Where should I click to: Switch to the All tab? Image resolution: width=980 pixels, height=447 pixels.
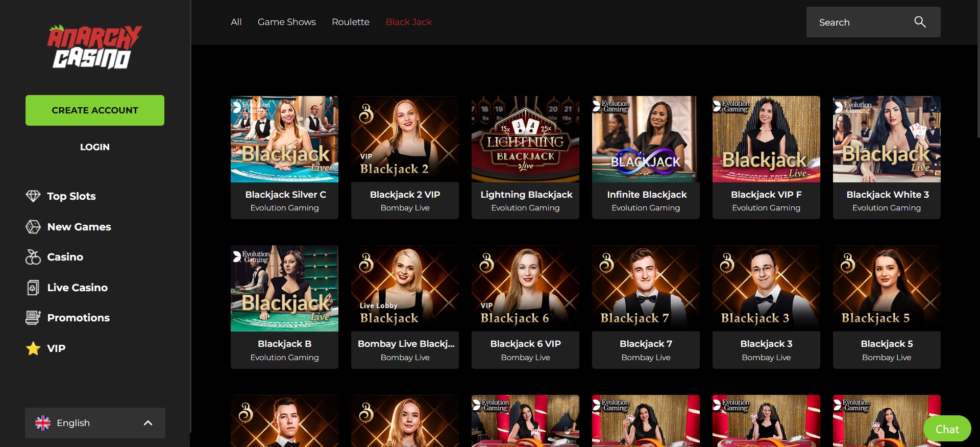[x=236, y=22]
